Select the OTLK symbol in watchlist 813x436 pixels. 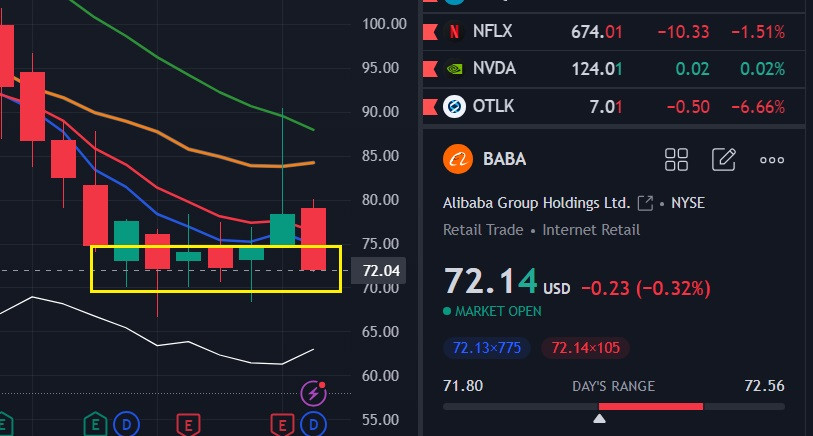(x=493, y=106)
